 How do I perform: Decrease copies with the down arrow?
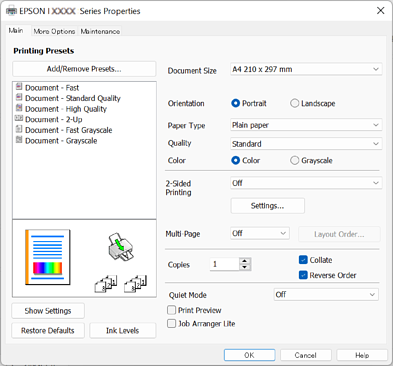[x=245, y=267]
